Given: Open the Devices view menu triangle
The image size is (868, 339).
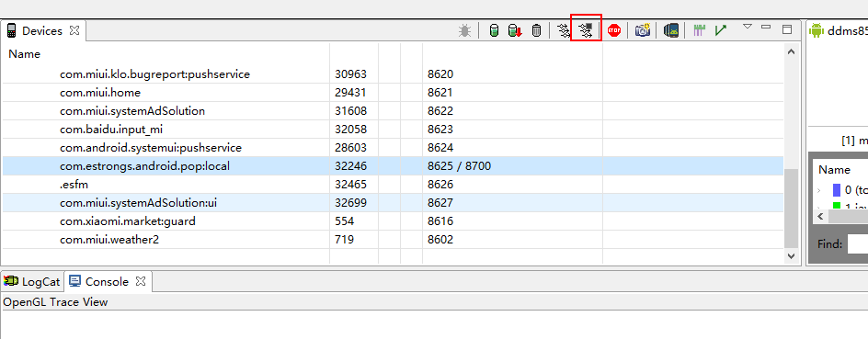Looking at the screenshot, I should 748,27.
